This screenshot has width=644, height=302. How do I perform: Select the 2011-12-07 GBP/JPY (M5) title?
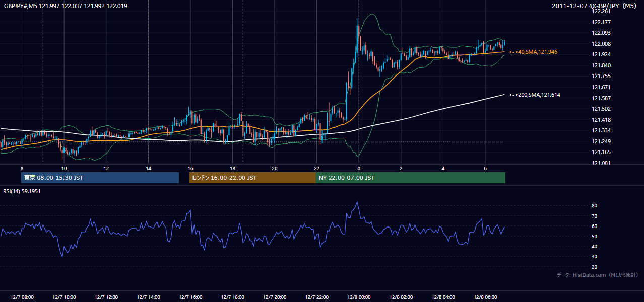coord(595,6)
